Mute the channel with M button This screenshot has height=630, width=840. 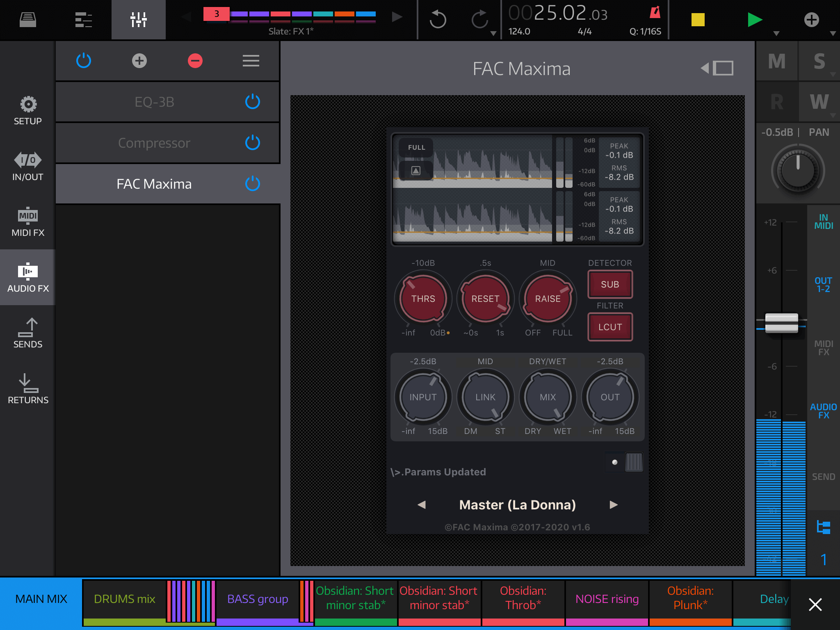777,61
